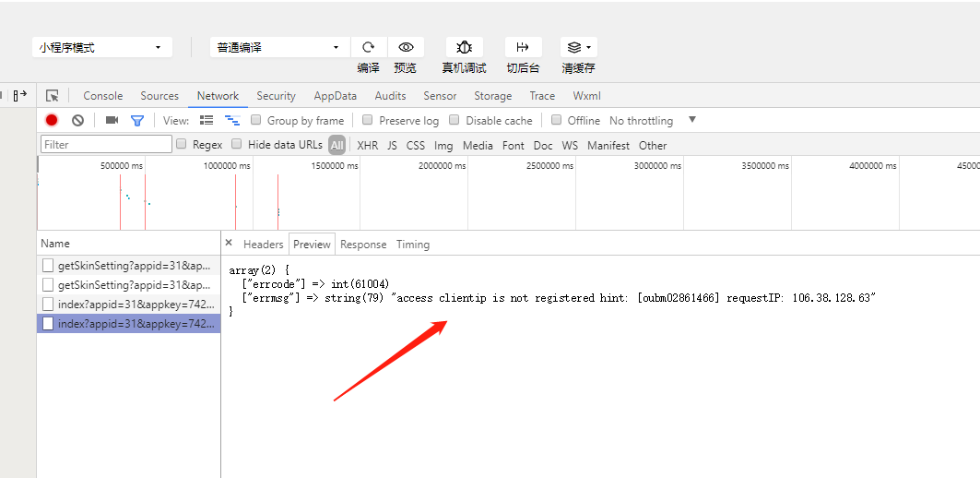This screenshot has width=980, height=478.
Task: Open the No throttling dropdown arrow
Action: coord(691,120)
